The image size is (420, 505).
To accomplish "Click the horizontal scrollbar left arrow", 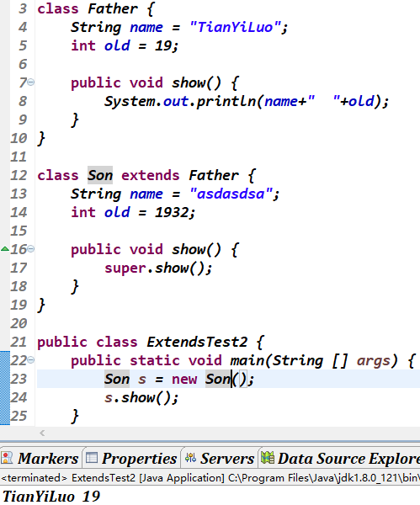I will 42,433.
